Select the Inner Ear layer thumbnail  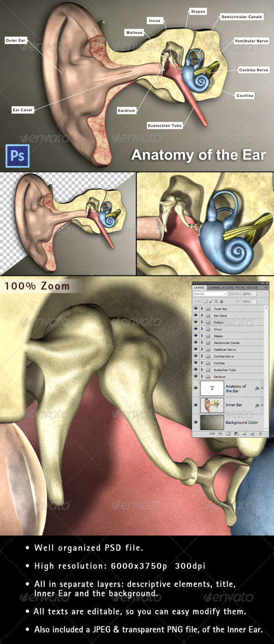(x=212, y=405)
